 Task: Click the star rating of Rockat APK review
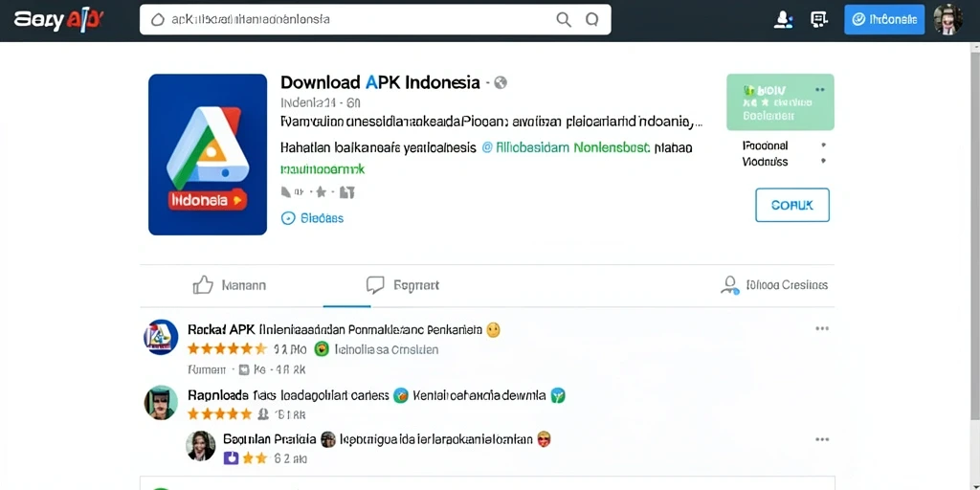click(227, 348)
